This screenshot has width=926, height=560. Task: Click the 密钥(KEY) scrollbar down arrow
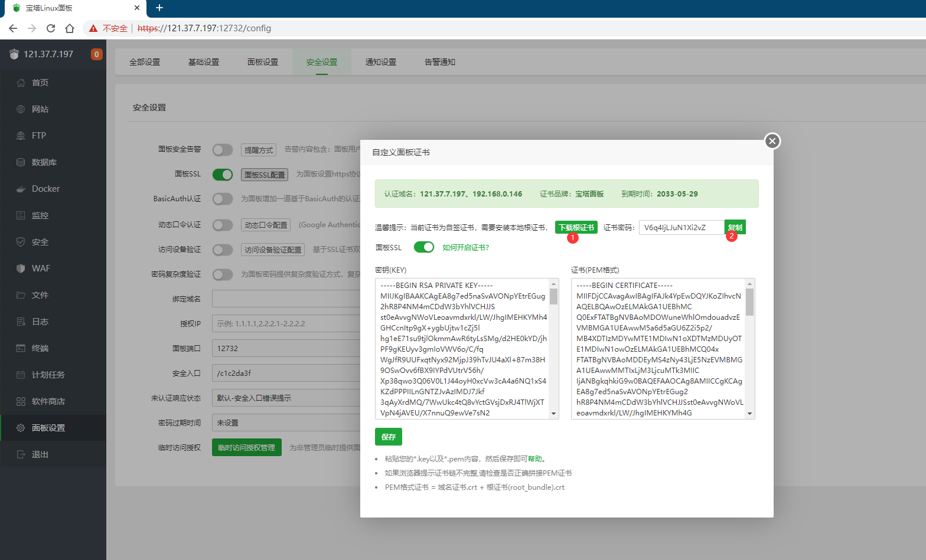[x=554, y=414]
